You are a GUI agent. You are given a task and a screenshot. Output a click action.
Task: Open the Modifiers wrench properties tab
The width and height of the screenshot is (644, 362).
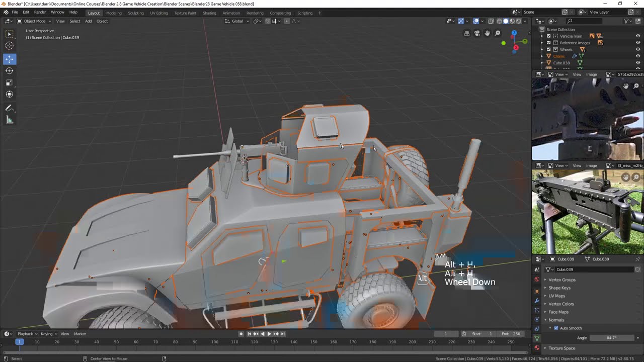click(x=537, y=301)
